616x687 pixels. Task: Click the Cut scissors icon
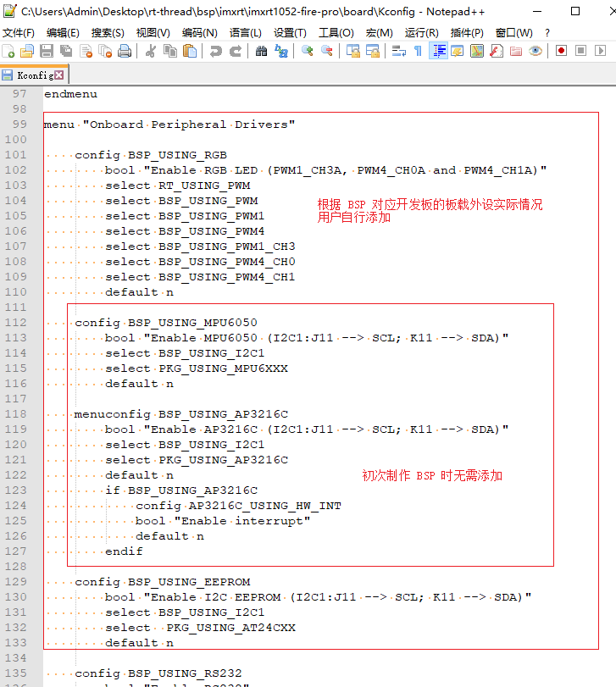pos(151,51)
